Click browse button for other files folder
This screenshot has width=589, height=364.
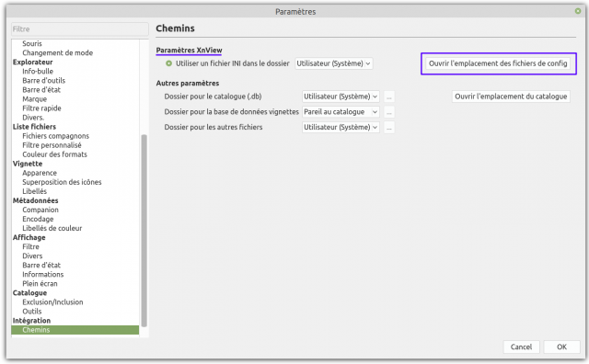[389, 128]
